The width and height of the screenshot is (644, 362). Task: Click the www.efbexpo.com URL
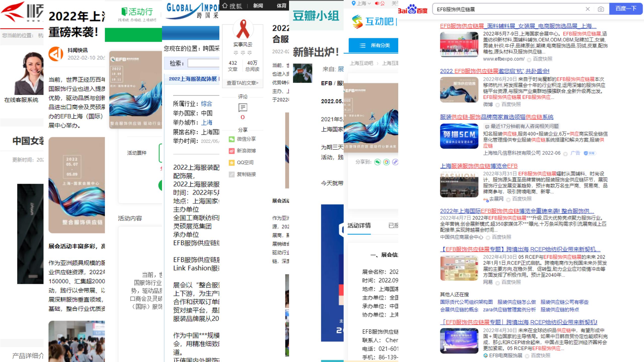504,59
